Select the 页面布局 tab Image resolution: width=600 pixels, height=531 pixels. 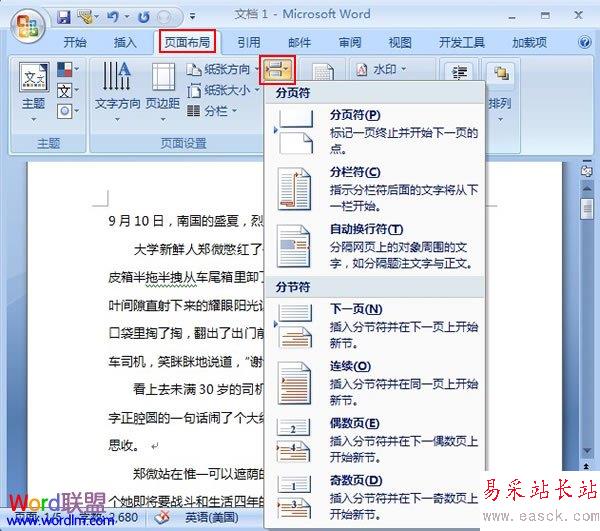pos(187,42)
